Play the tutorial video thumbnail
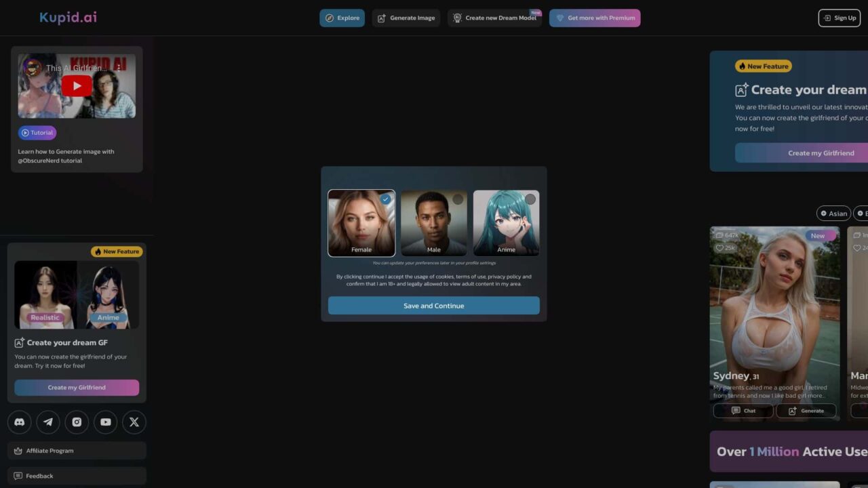Image resolution: width=868 pixels, height=488 pixels. click(x=76, y=85)
